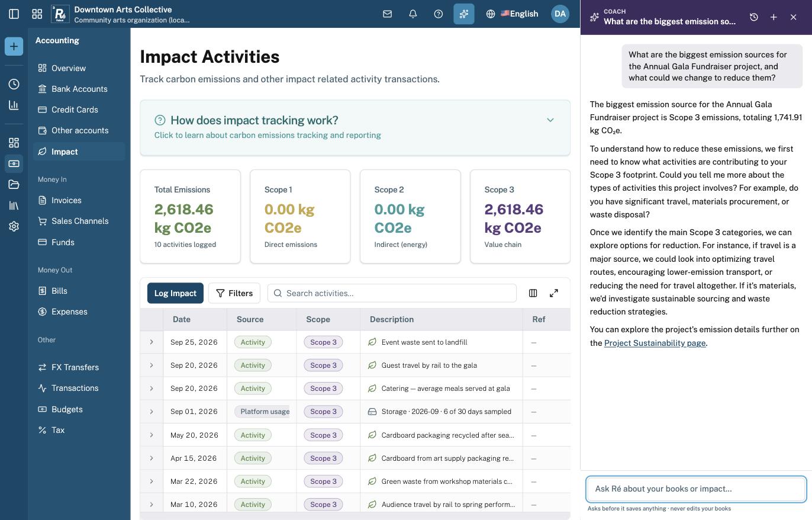Image resolution: width=812 pixels, height=520 pixels.
Task: Open coach chat history
Action: (x=754, y=17)
